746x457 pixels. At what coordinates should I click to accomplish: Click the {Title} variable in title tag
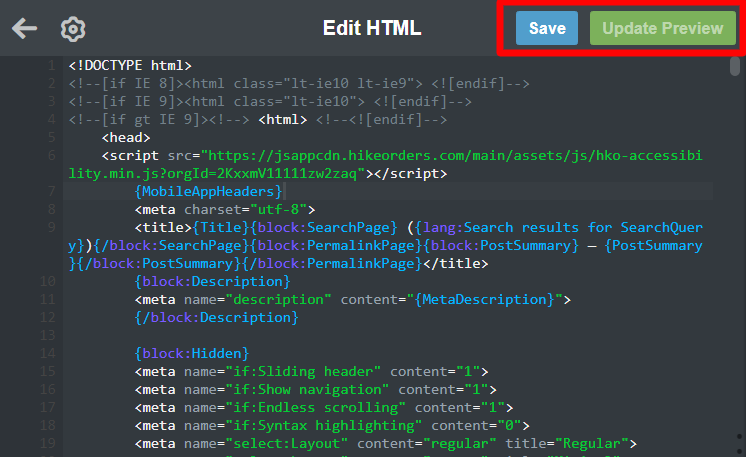pyautogui.click(x=221, y=228)
